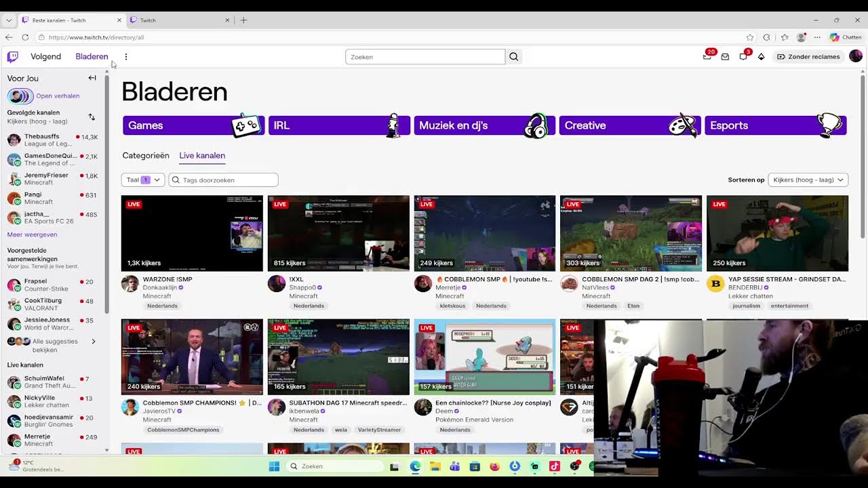
Task: Open the stories avatar bubble
Action: point(20,96)
